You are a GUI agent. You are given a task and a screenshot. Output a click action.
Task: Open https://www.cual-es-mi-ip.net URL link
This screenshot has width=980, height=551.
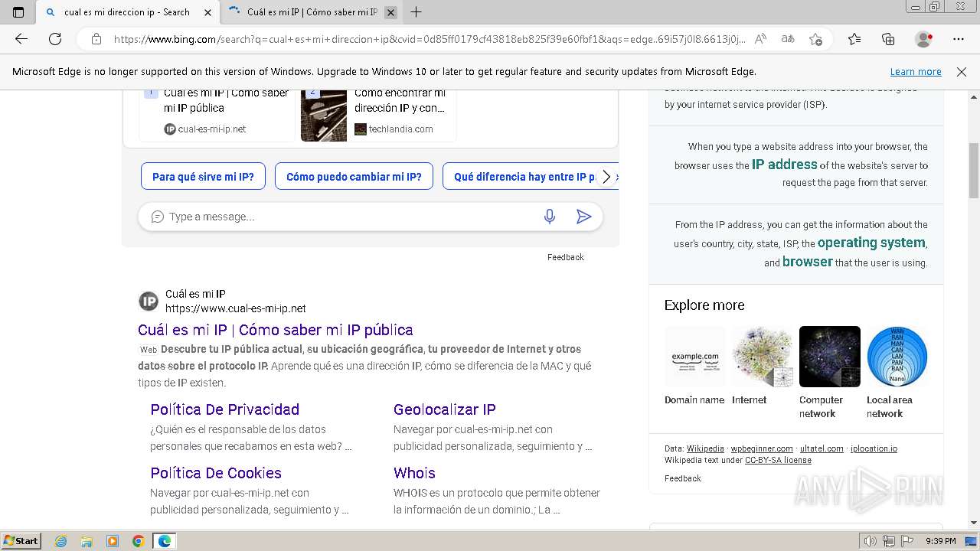[x=236, y=308]
